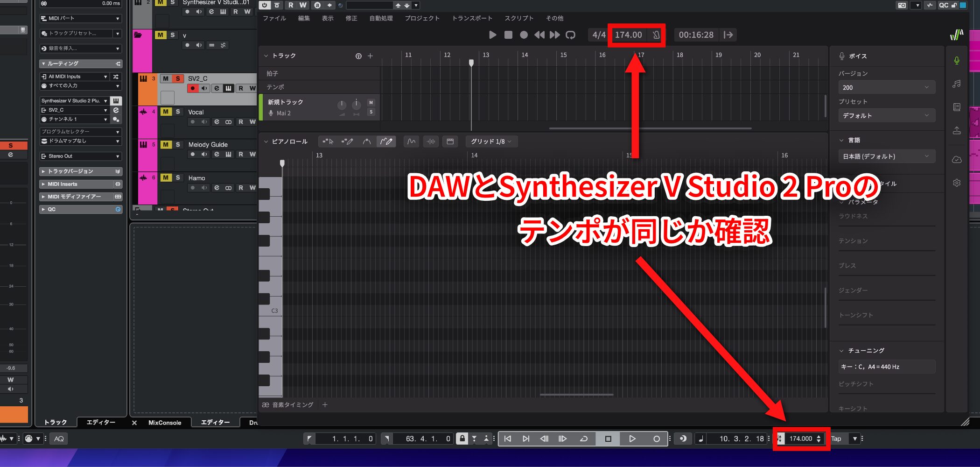This screenshot has height=467, width=980.
Task: Open the voice microphone side panel icon
Action: (x=957, y=61)
